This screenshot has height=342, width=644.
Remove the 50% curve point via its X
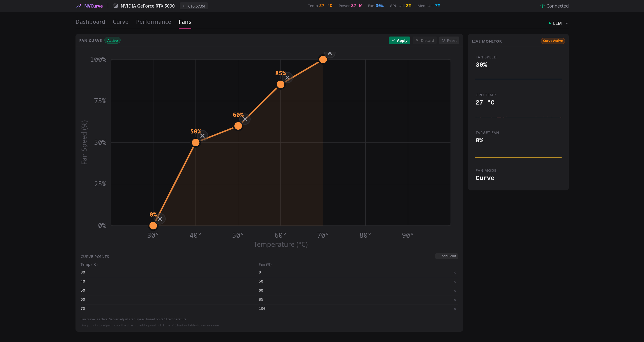point(202,136)
